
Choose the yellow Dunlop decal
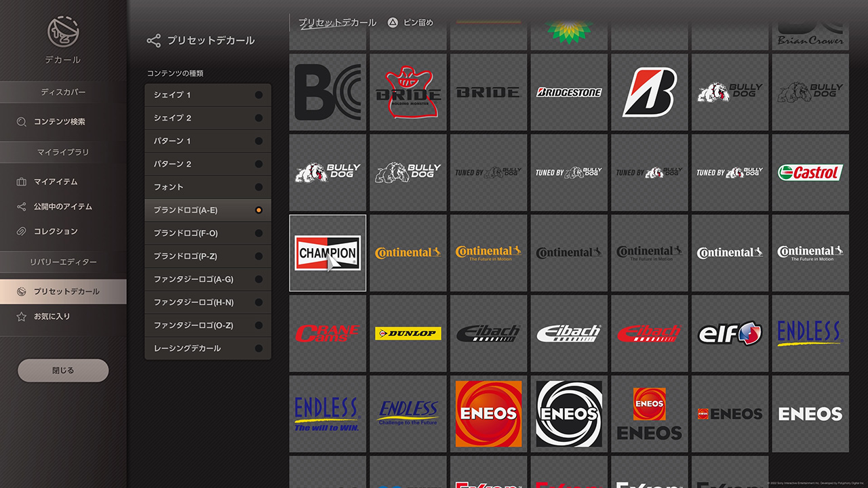[408, 333]
